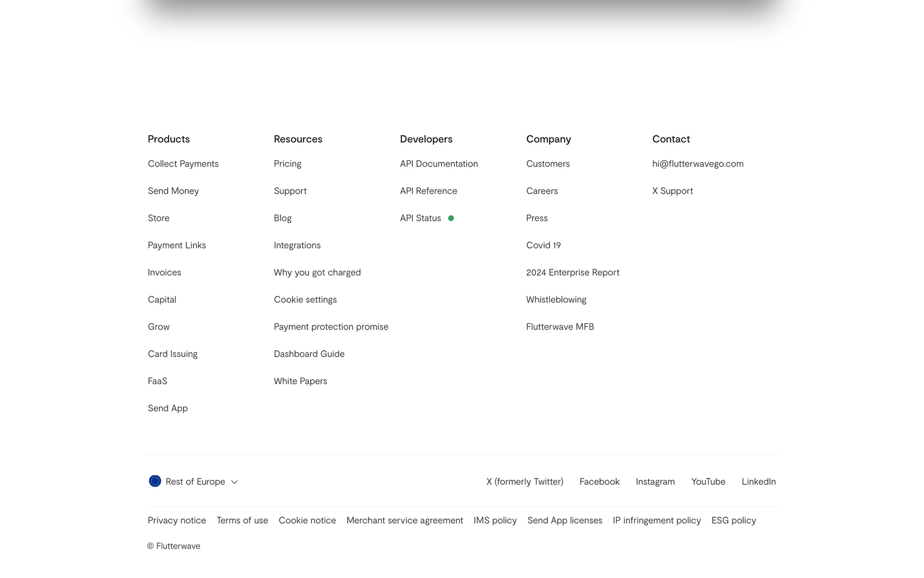Screen dimensions: 924x578
Task: Open the Collect Payments link
Action: pos(183,164)
